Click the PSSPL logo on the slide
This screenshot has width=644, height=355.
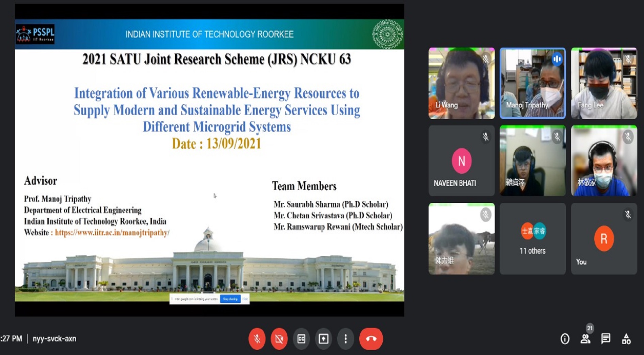pos(35,34)
